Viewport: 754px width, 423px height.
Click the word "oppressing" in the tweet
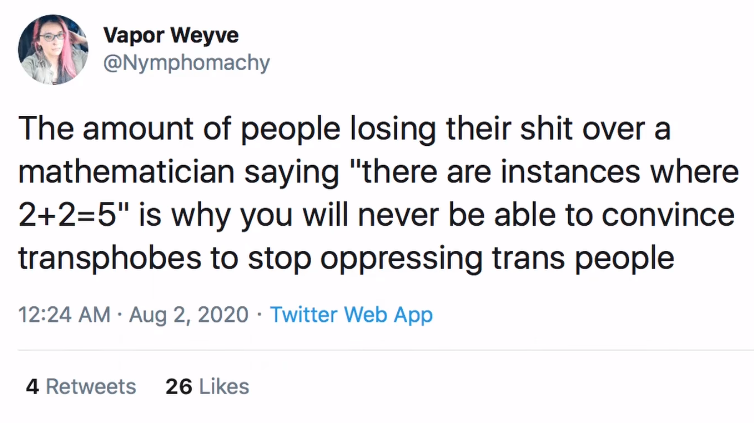(401, 260)
